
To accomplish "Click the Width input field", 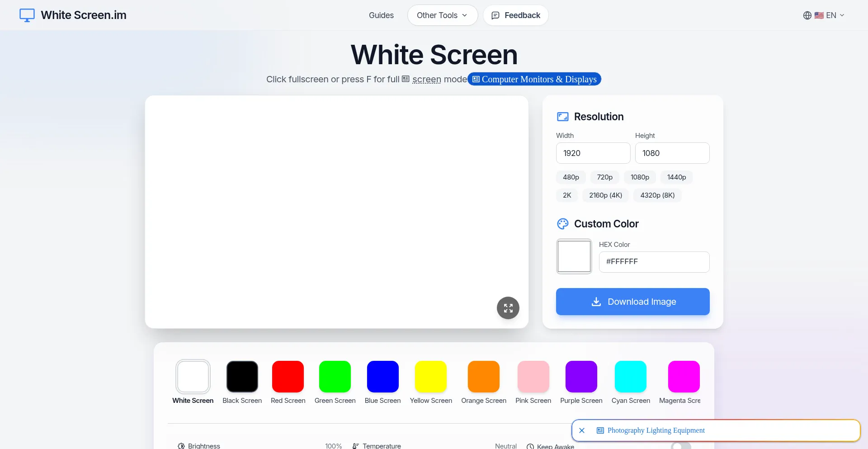I will click(593, 153).
